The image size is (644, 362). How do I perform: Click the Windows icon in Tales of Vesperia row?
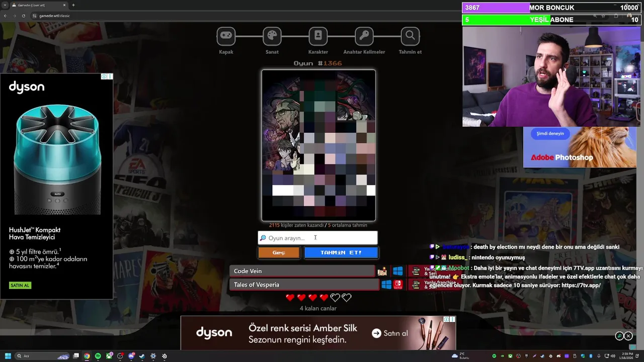(386, 285)
